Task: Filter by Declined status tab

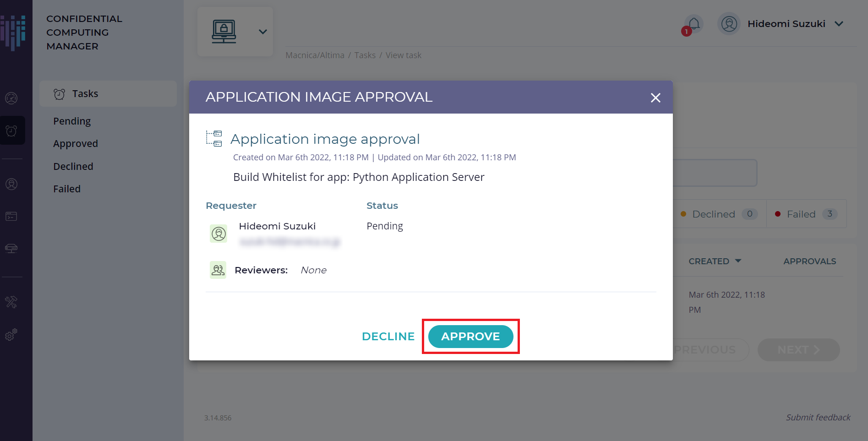Action: pyautogui.click(x=719, y=214)
